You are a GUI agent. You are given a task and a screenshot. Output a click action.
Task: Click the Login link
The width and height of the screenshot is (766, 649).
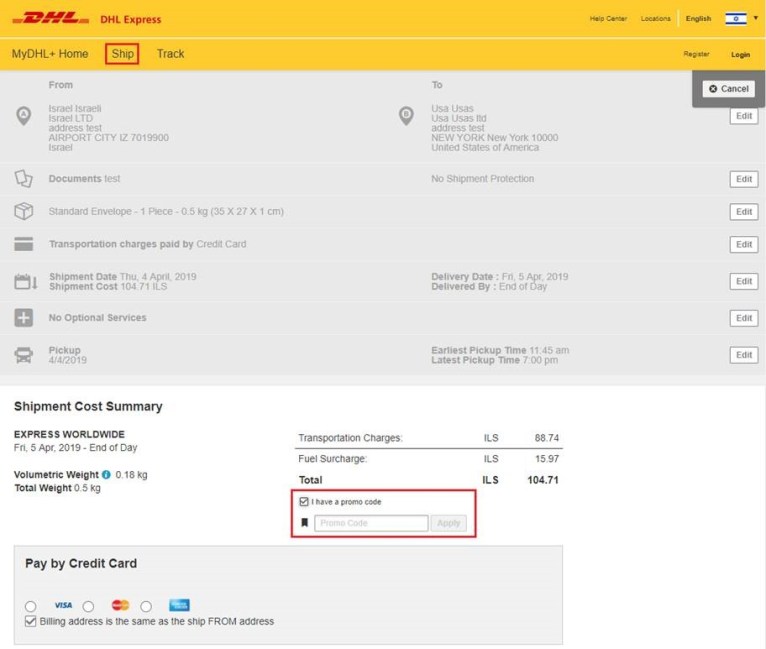(741, 54)
